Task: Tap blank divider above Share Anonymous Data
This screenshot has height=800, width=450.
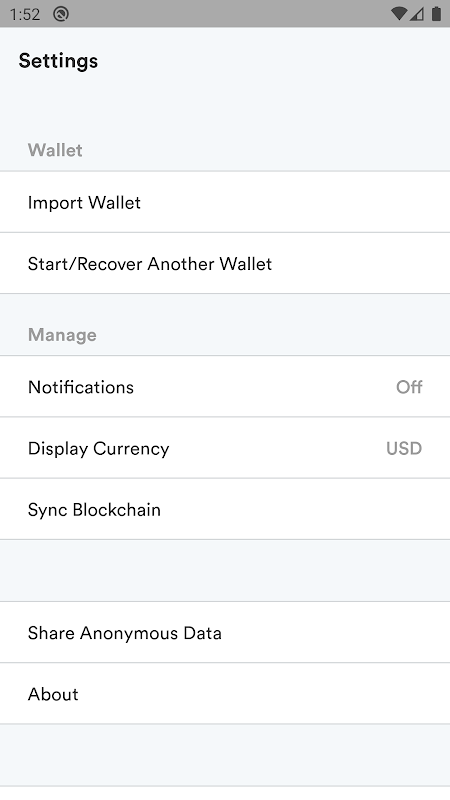Action: click(225, 570)
